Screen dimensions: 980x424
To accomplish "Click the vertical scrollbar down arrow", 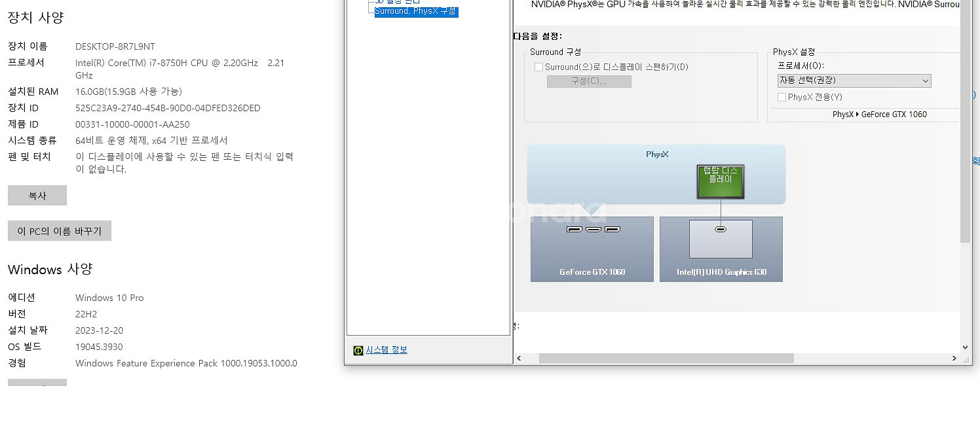I will [x=966, y=347].
